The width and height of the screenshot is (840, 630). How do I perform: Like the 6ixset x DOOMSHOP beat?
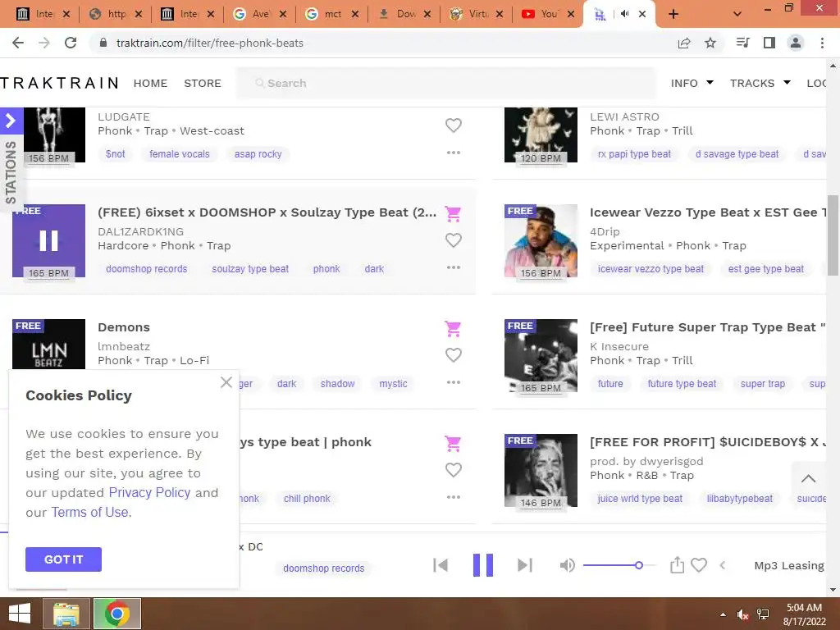453,240
